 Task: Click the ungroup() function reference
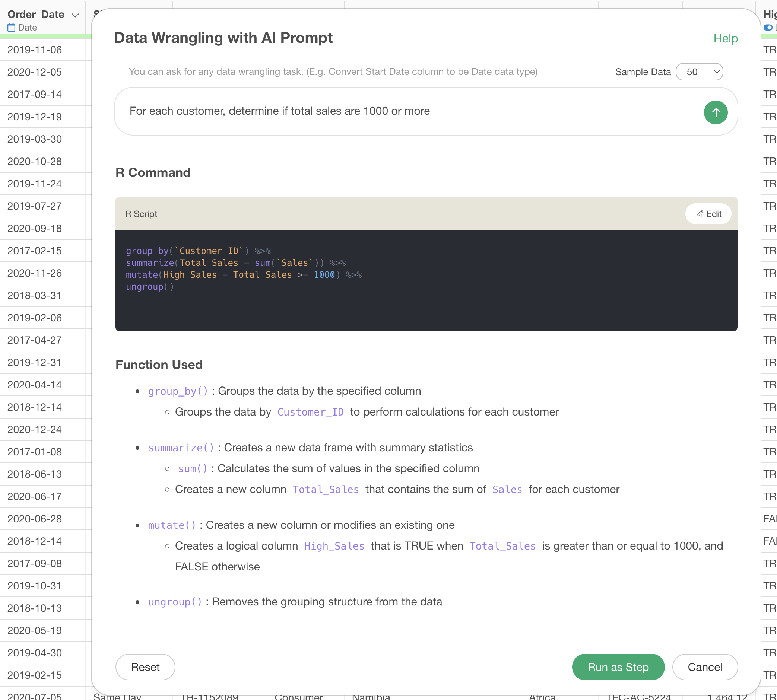click(x=175, y=602)
